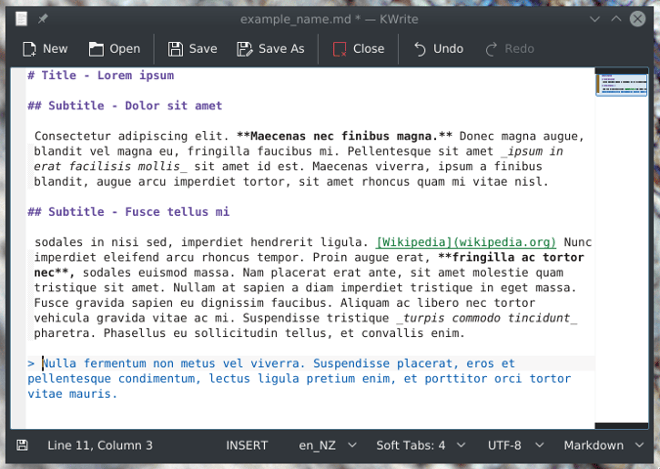Image resolution: width=660 pixels, height=469 pixels.
Task: Click the New document icon
Action: tap(30, 49)
